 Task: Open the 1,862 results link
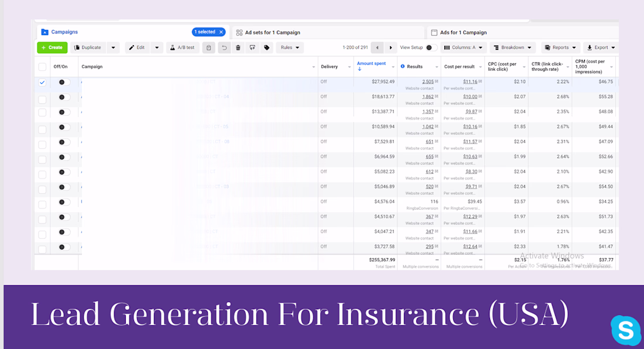coord(427,97)
